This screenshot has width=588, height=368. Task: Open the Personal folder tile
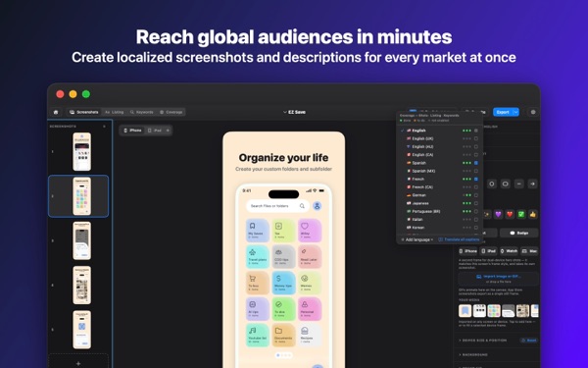tap(310, 309)
